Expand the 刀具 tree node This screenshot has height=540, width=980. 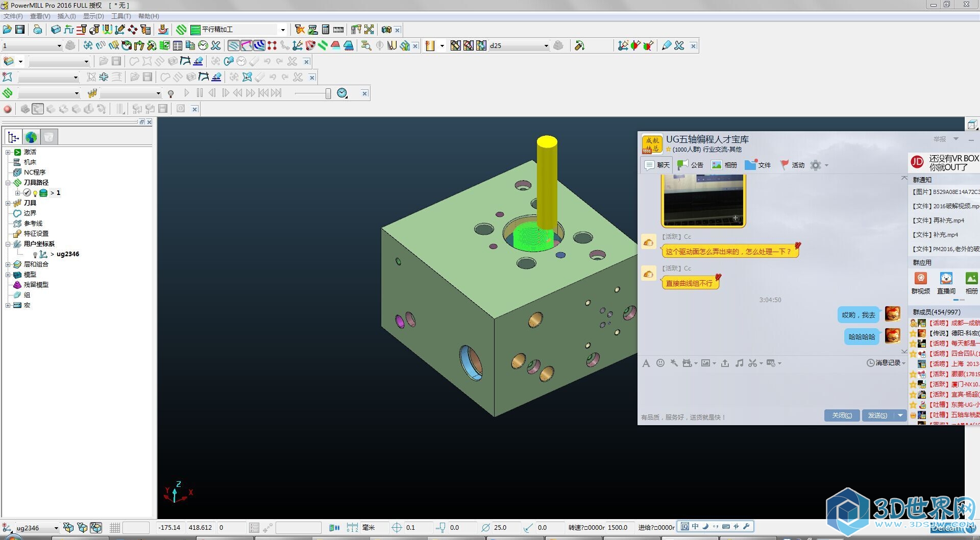(8, 203)
